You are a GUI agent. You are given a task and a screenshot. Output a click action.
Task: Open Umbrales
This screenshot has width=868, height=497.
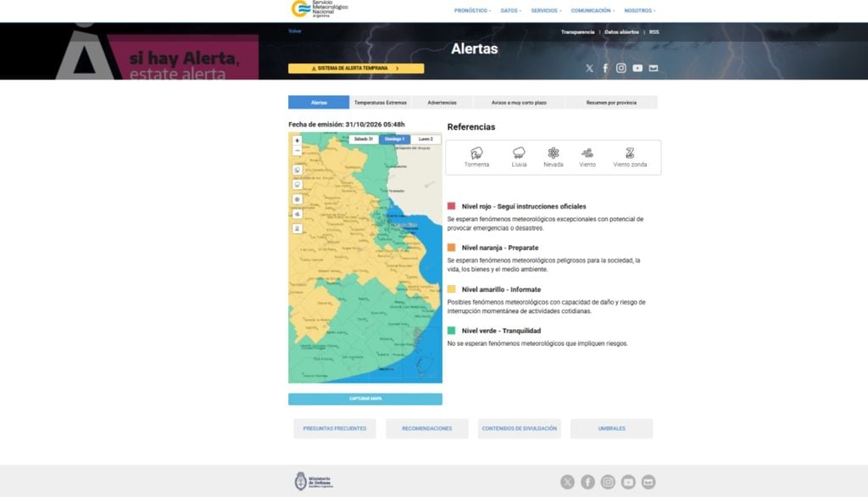(x=612, y=428)
